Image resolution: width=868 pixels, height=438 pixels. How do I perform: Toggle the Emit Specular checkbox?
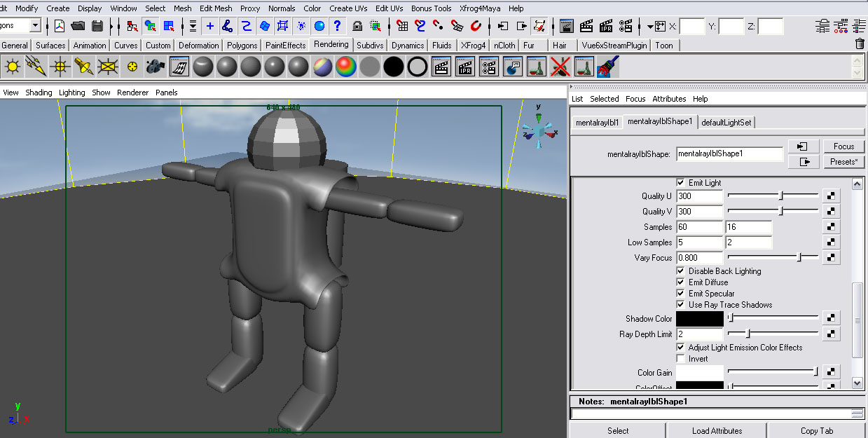(x=681, y=294)
